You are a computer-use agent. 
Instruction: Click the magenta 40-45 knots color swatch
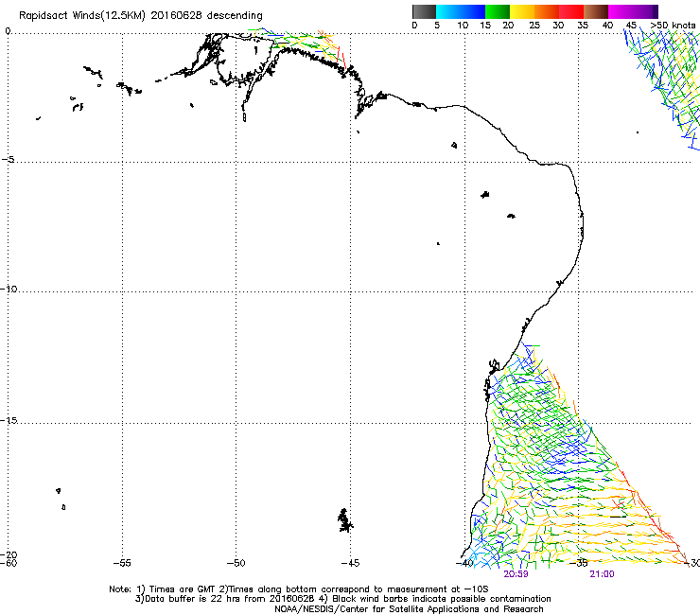point(621,11)
